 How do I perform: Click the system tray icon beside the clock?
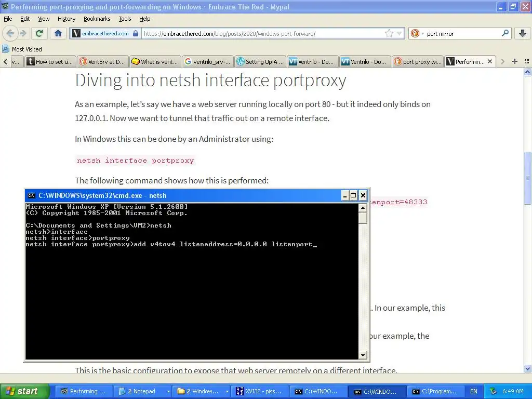point(494,391)
